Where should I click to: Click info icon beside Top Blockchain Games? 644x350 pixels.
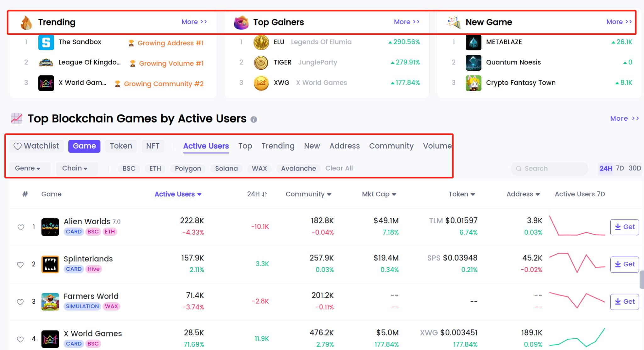tap(254, 120)
